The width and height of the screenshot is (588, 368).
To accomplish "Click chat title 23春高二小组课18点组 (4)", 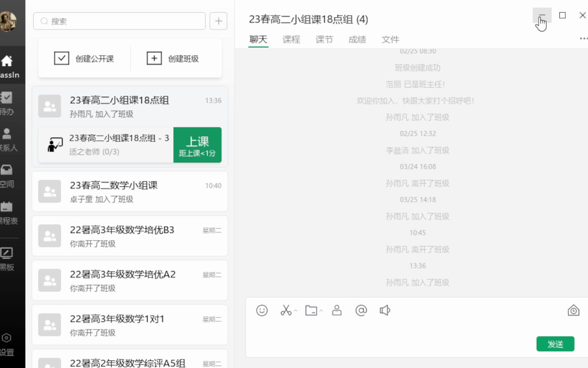I will point(308,19).
